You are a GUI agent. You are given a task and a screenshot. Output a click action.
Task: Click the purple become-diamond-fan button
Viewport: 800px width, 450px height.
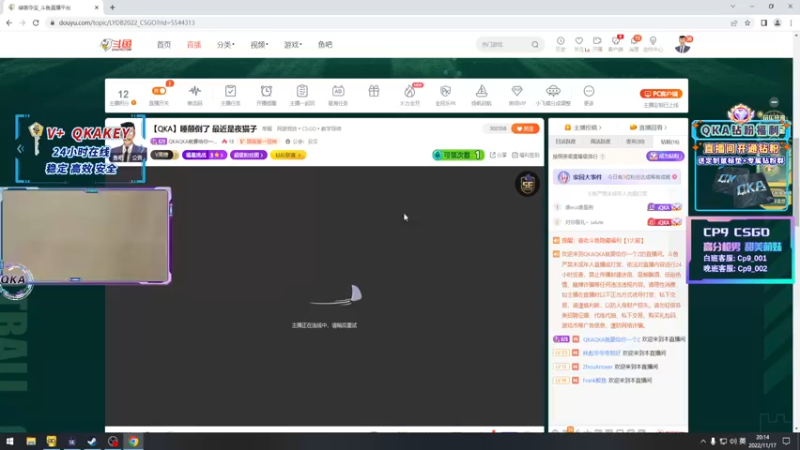(x=665, y=156)
